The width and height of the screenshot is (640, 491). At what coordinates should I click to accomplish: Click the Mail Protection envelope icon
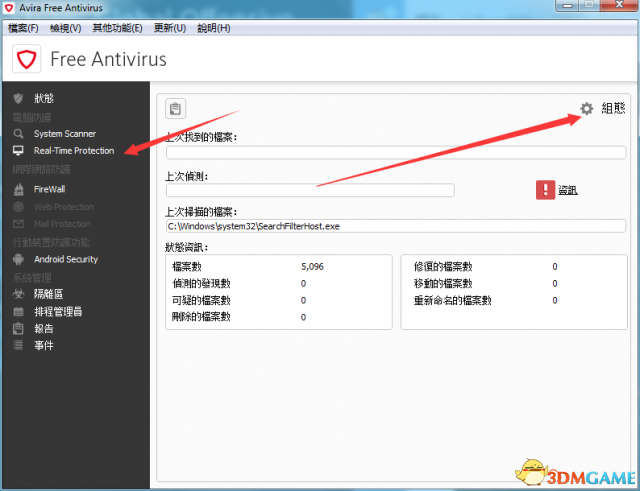(18, 224)
